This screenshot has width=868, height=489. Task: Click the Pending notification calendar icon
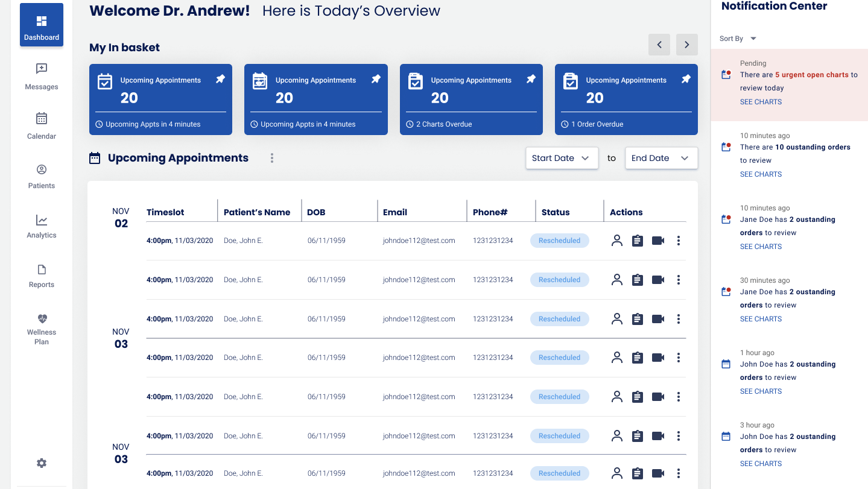tap(726, 75)
